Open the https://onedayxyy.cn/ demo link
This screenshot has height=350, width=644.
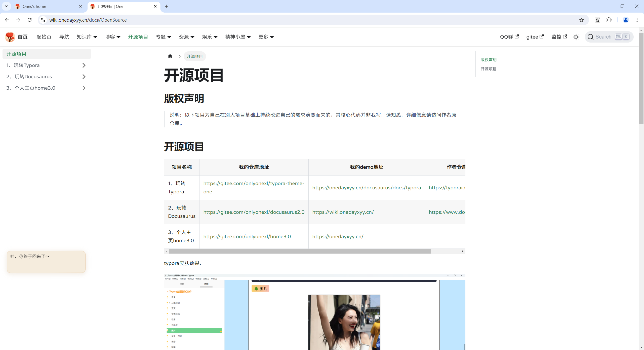[x=338, y=236]
